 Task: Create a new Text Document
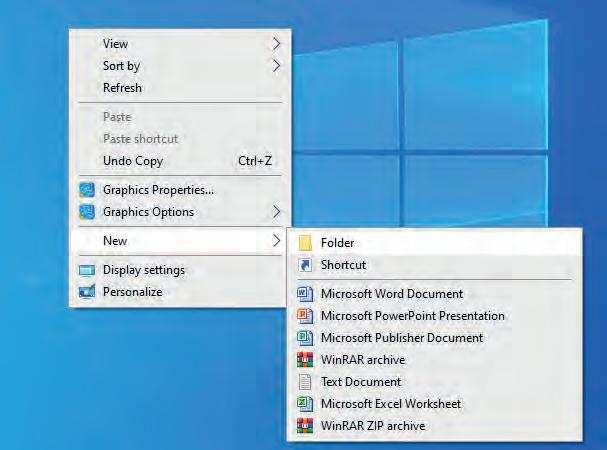434,382
